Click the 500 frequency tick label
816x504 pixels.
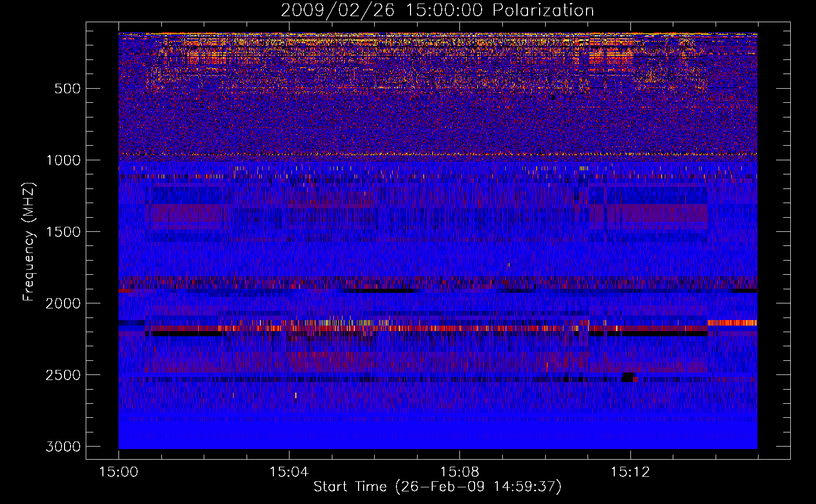68,89
